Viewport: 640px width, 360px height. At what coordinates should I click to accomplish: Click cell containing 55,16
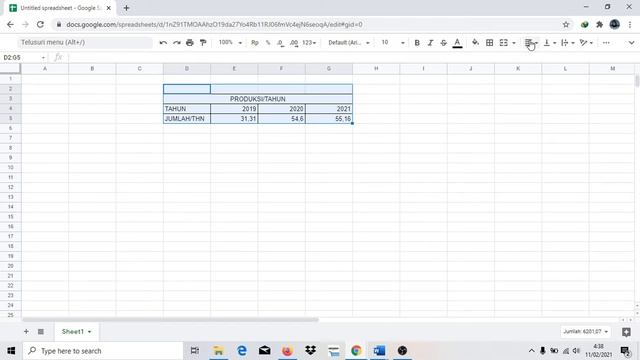tap(329, 118)
